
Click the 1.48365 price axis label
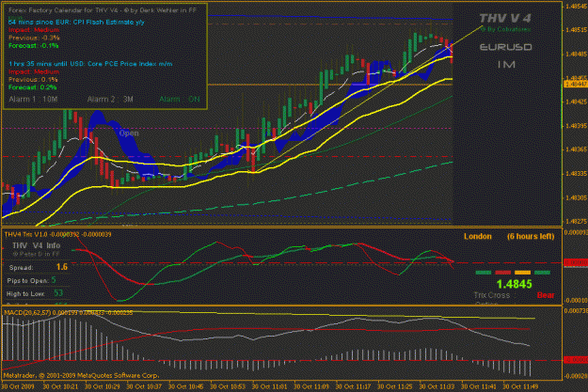[x=577, y=149]
